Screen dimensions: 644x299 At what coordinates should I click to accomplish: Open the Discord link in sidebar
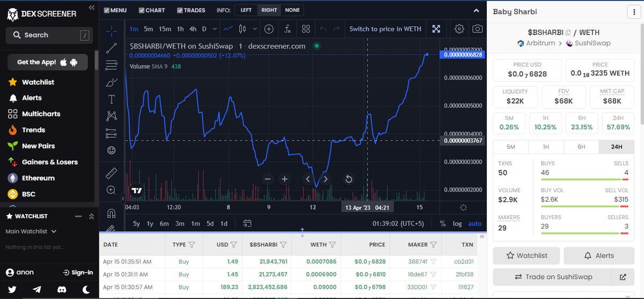pyautogui.click(x=62, y=290)
